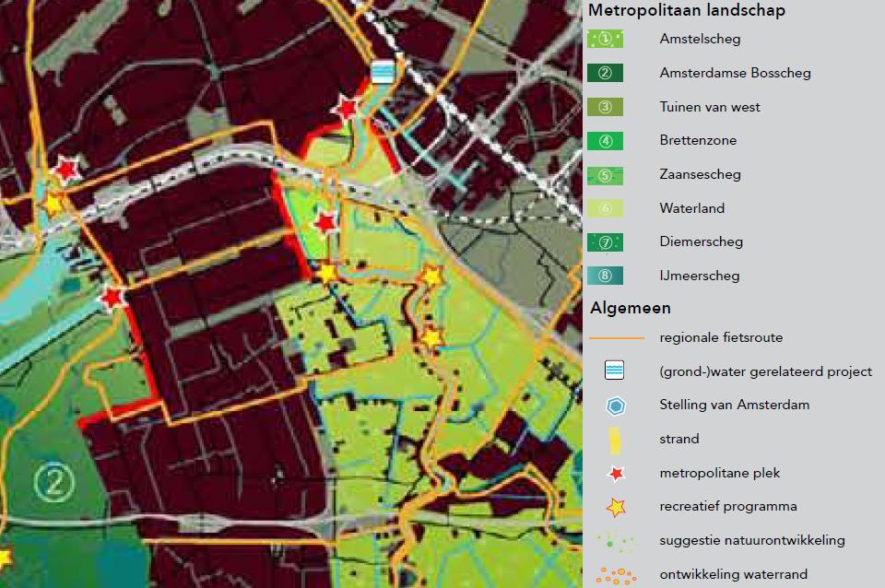Select the red star metropolitane plek legend icon
This screenshot has width=885, height=588.
click(617, 474)
